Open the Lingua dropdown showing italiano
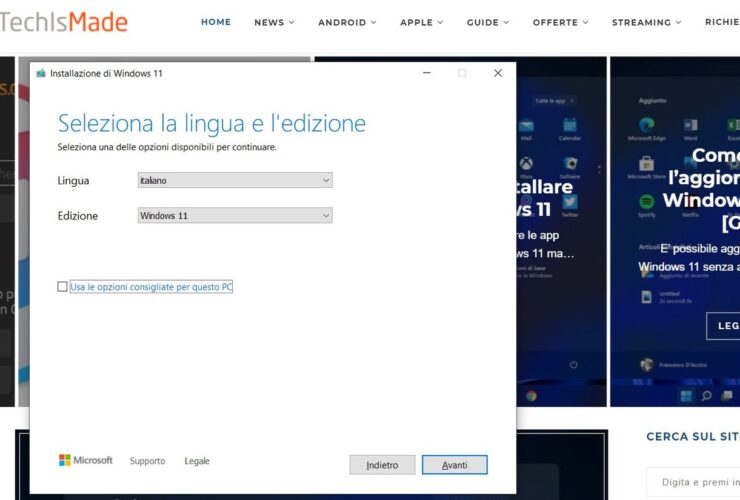This screenshot has height=500, width=740. coord(235,180)
